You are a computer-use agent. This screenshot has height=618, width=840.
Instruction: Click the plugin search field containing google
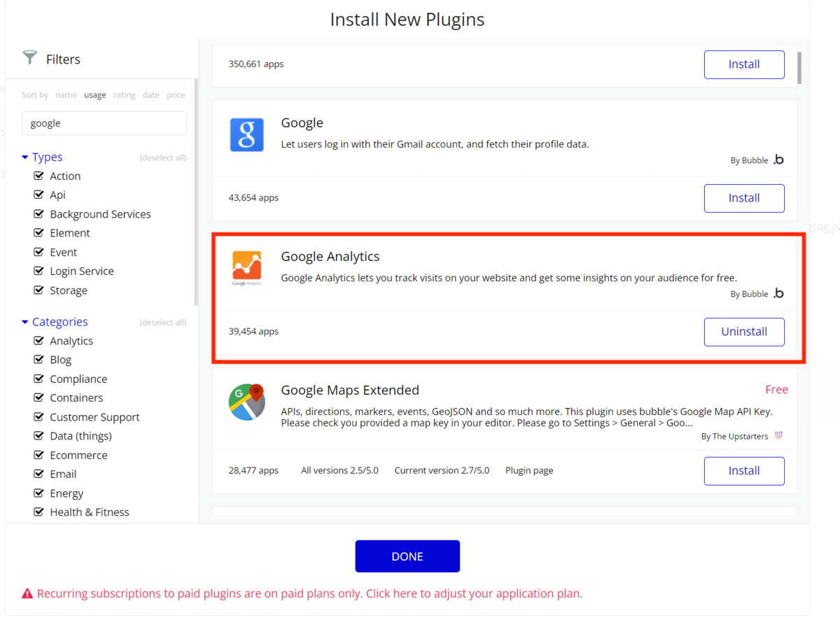[x=104, y=123]
